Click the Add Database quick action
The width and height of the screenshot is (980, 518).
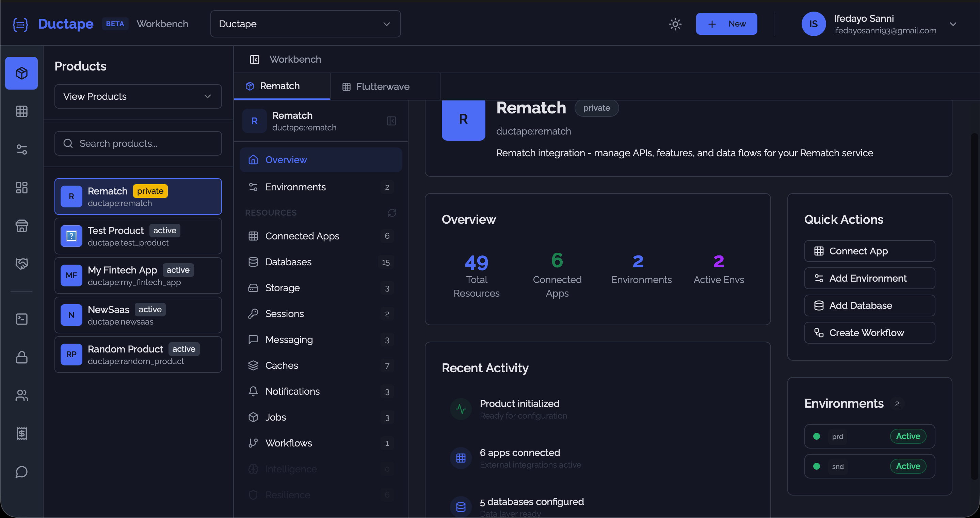869,305
